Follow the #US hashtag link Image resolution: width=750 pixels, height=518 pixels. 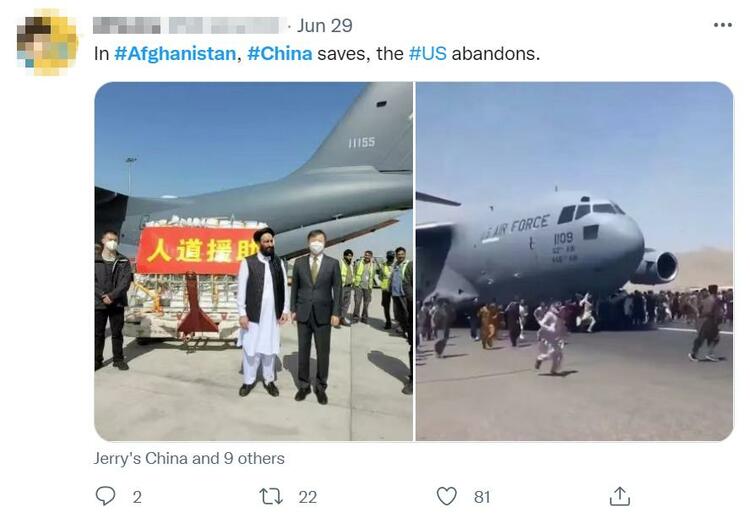point(428,54)
